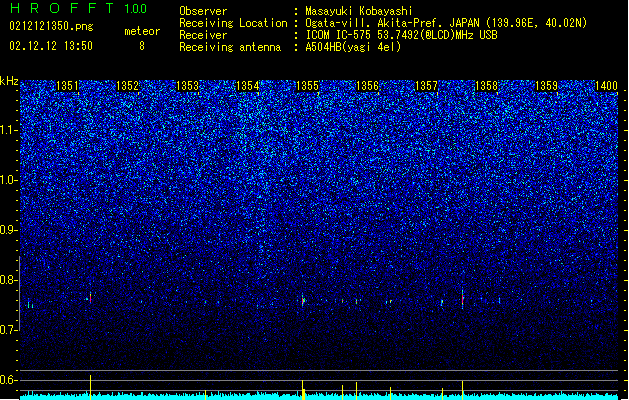
Task: Click the 1358 time marker
Action: tap(486, 86)
